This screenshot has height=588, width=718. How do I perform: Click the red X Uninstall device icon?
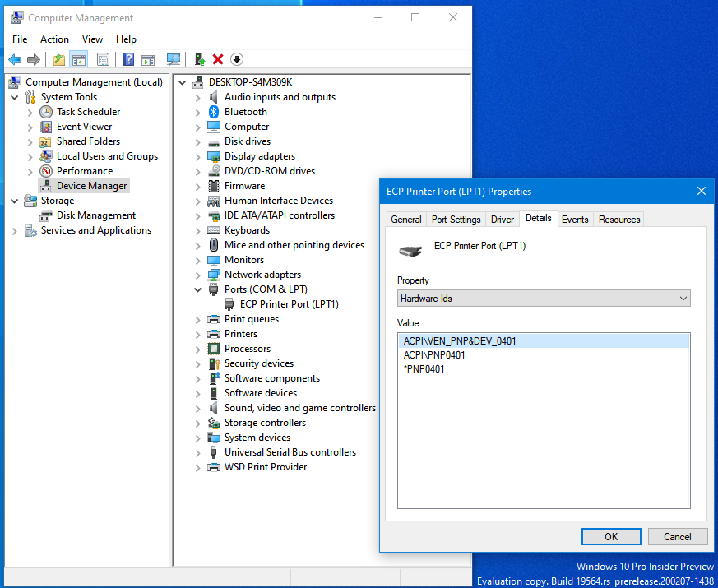[x=218, y=59]
